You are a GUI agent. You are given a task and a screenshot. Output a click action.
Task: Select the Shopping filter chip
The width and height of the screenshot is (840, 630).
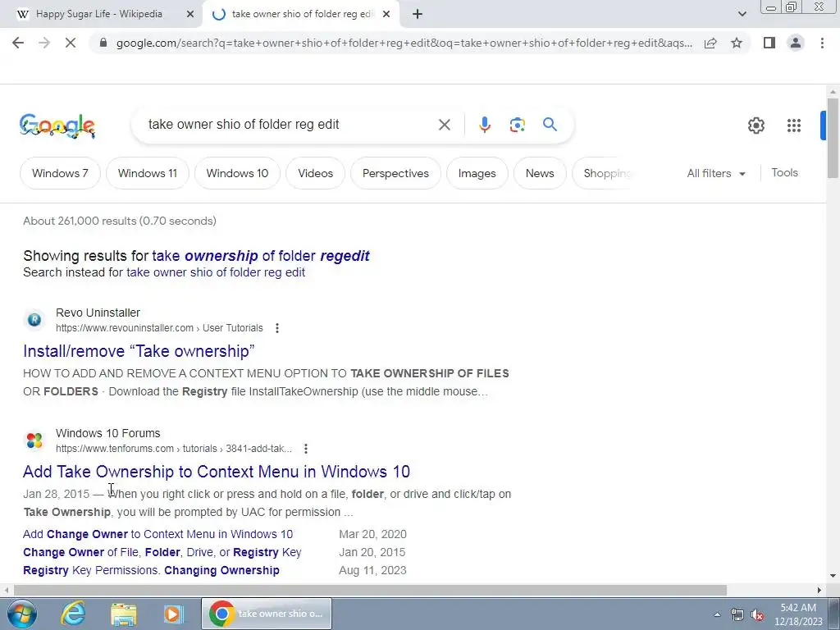tap(605, 173)
